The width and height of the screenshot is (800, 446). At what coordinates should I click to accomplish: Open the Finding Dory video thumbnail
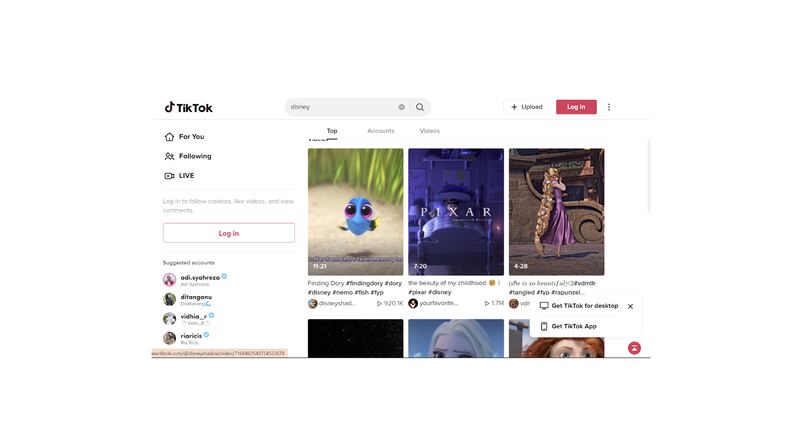356,212
